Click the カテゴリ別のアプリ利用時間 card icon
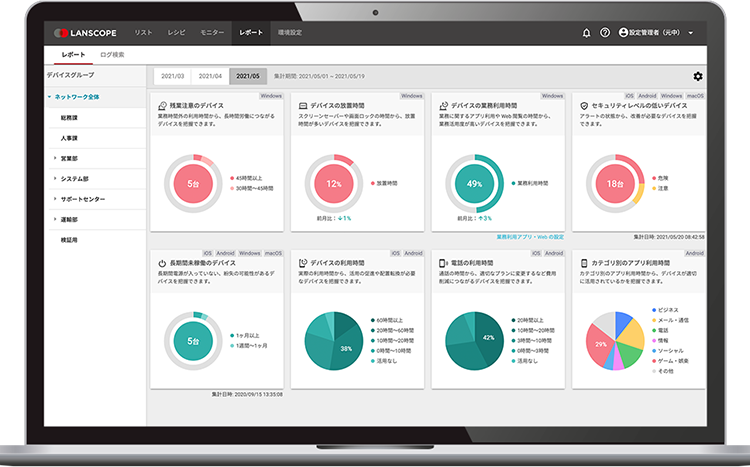Viewport: 750px width, 467px height. point(584,263)
